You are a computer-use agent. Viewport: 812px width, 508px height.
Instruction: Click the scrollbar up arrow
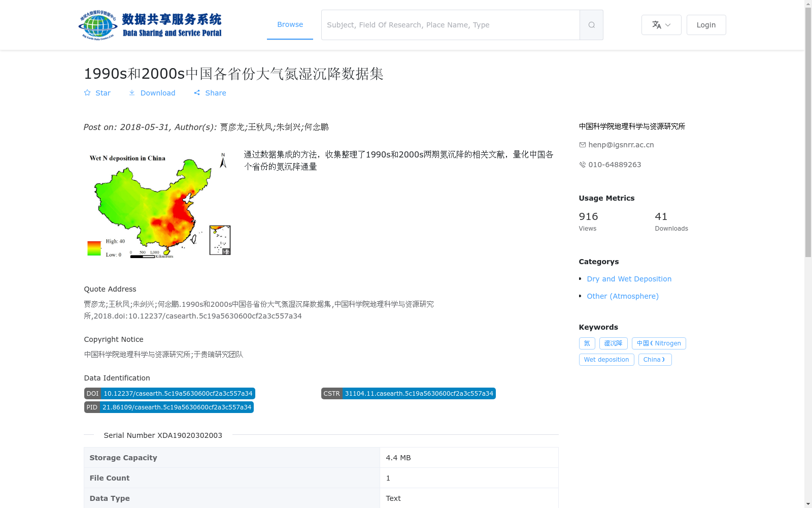pyautogui.click(x=808, y=4)
